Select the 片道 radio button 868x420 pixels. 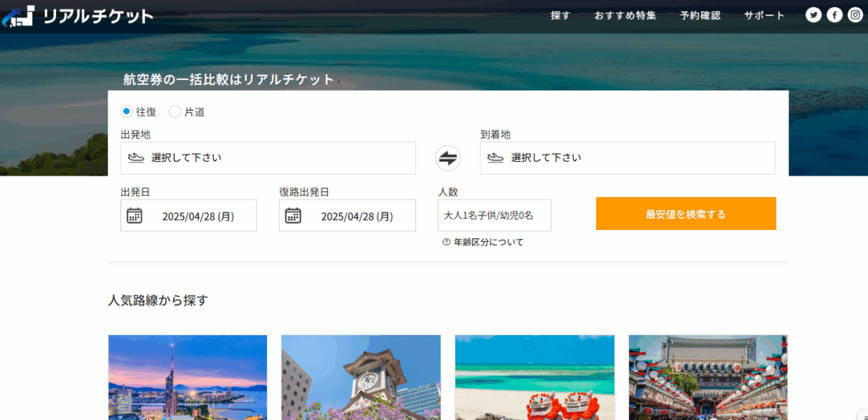click(x=175, y=112)
